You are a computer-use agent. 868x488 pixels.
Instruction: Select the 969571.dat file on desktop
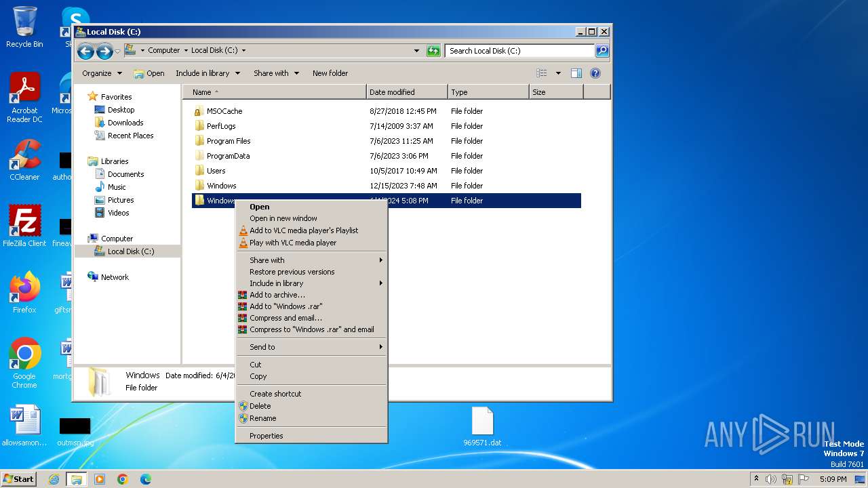(x=482, y=427)
